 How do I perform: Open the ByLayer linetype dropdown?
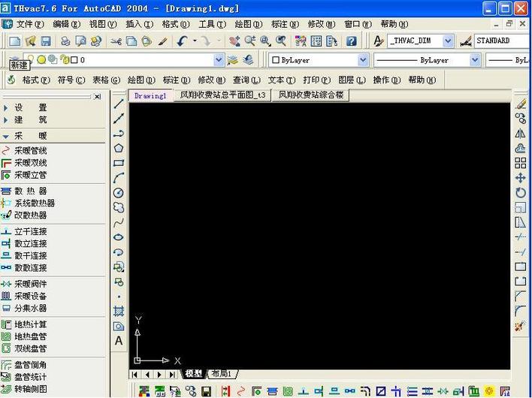point(475,60)
